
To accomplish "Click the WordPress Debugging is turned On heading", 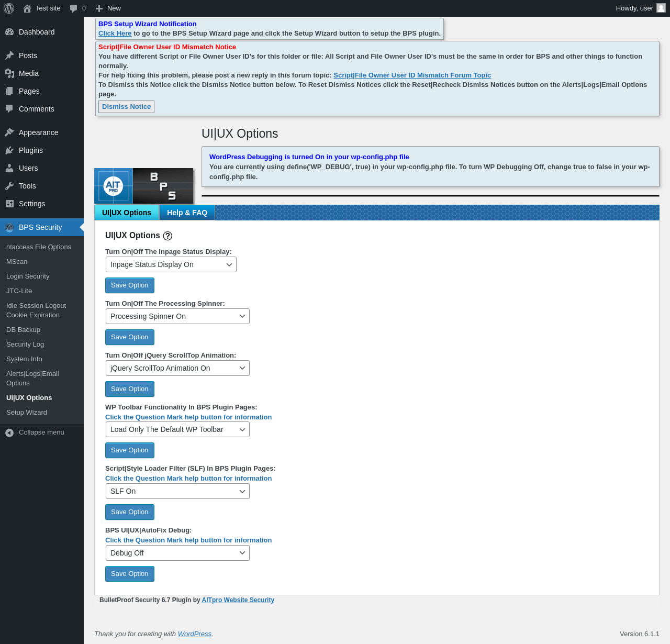I will (x=309, y=157).
